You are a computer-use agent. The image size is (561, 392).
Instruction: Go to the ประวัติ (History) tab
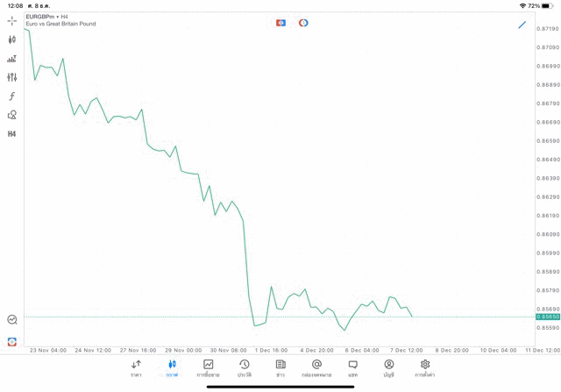245,368
